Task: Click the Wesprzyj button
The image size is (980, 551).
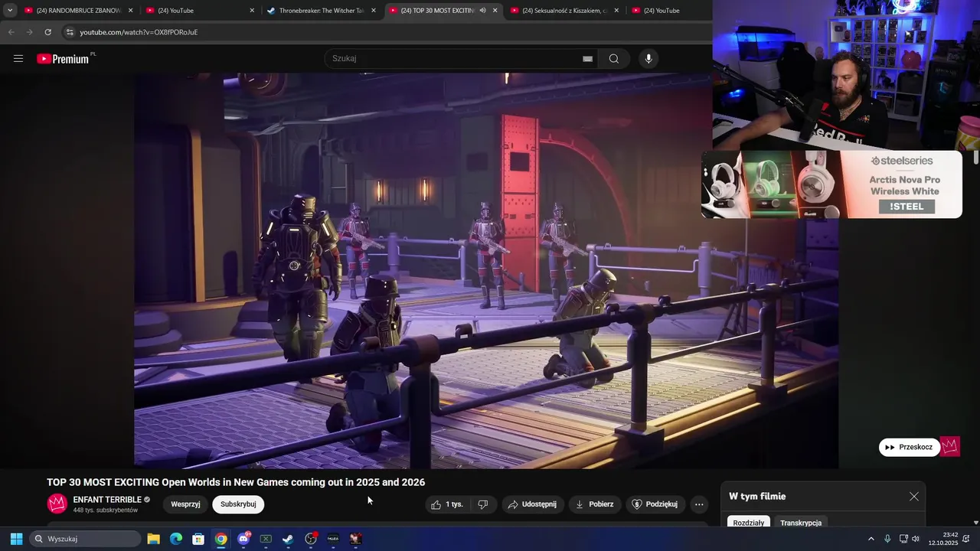Action: 185,504
